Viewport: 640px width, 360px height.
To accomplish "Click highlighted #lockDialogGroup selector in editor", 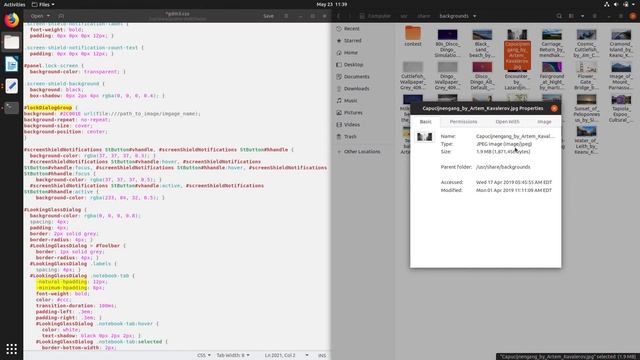I will pyautogui.click(x=48, y=108).
